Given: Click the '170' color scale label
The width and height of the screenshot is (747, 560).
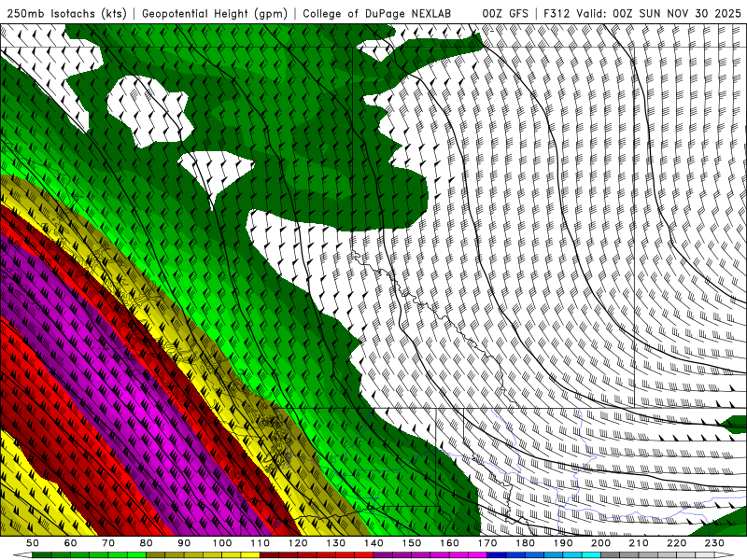Looking at the screenshot, I should 486,543.
